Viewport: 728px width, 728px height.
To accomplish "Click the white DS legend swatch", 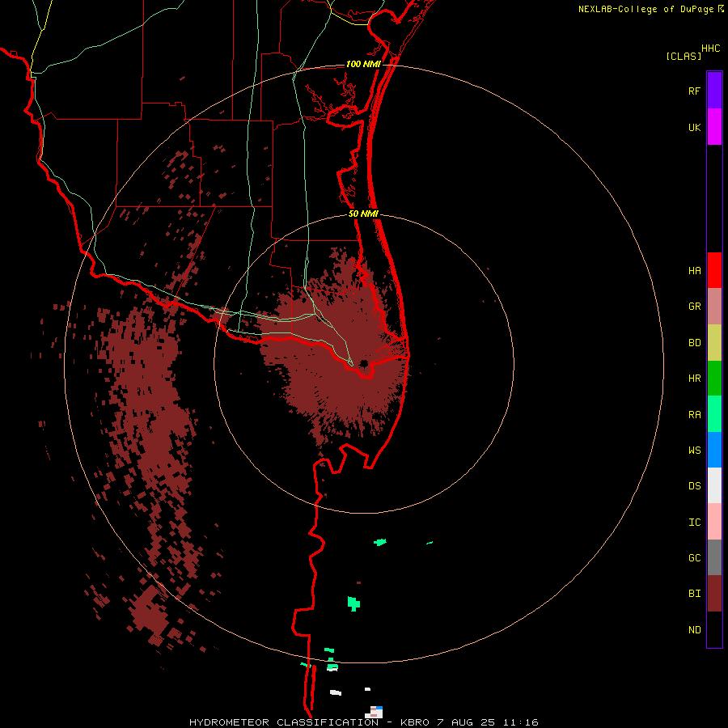I will [714, 485].
